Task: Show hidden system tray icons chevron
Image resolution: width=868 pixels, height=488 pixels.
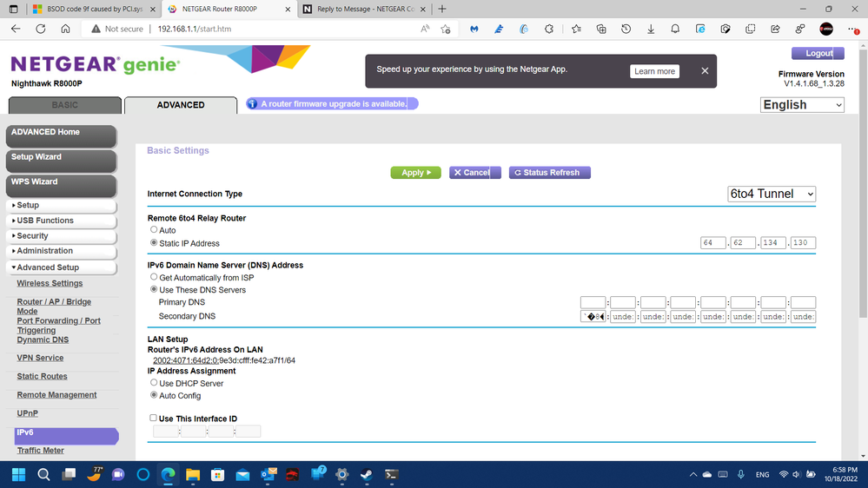Action: [693, 475]
